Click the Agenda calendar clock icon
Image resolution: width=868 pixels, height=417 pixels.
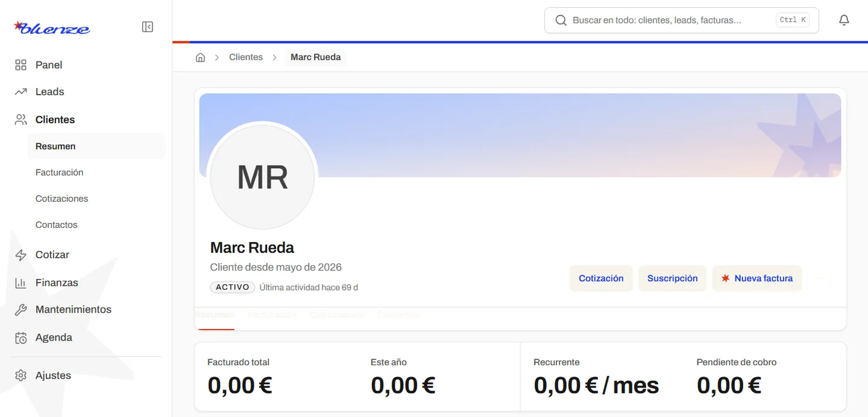(x=20, y=337)
